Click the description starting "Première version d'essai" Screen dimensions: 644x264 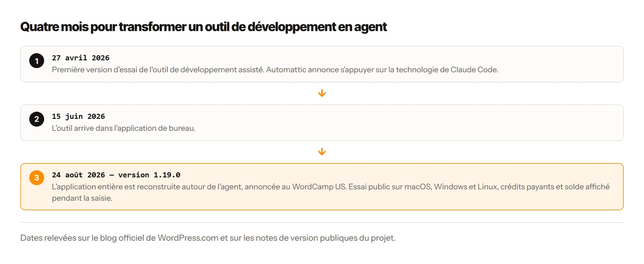click(x=275, y=70)
